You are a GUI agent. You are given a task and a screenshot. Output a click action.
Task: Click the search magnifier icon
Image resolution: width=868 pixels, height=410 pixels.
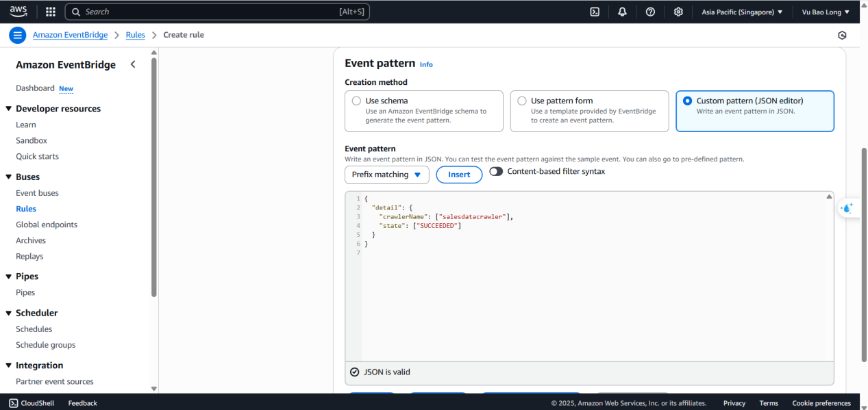point(76,12)
